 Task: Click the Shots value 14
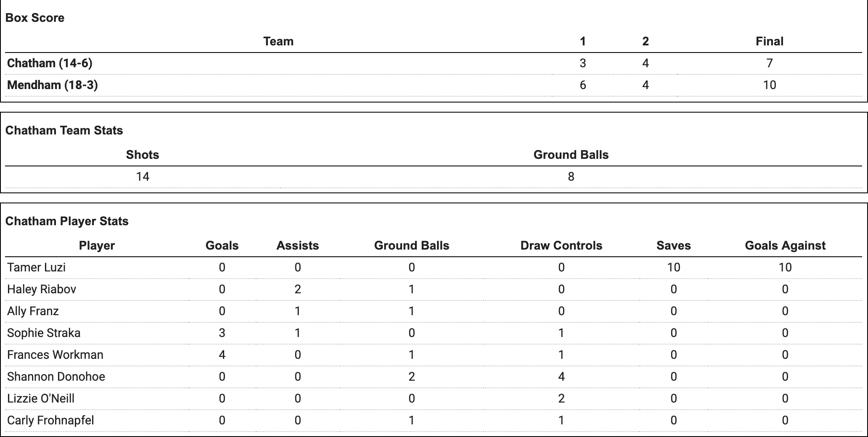143,177
